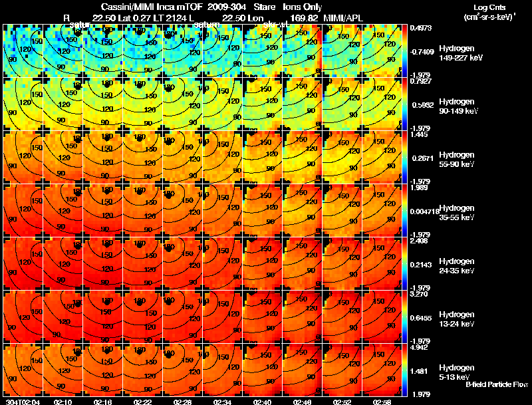This screenshot has height=405, width=532.
Task: Click the color bar beside Hydrogen 149-227 keV
Action: [404, 51]
